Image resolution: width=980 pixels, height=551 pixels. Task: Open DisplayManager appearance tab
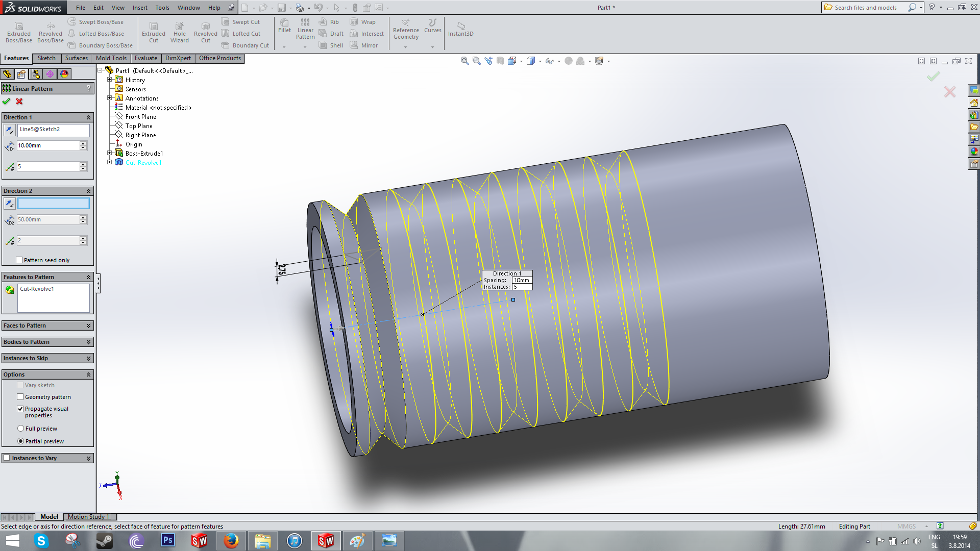64,74
